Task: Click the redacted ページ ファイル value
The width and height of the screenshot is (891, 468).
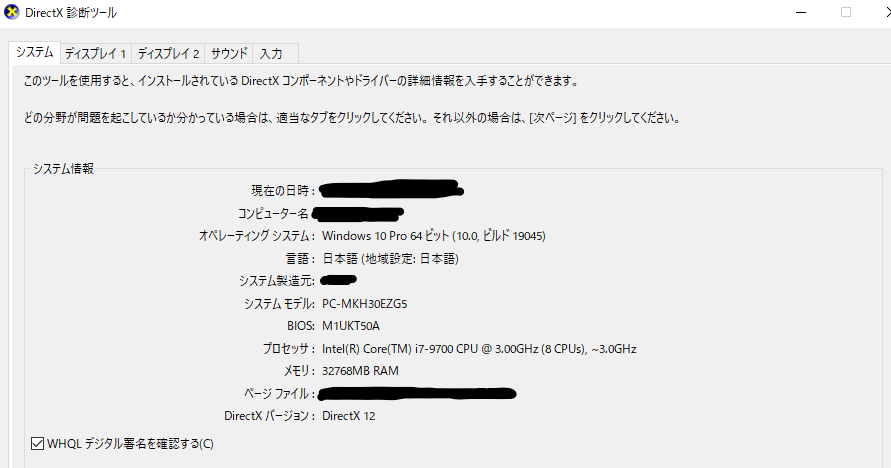Action: pos(417,393)
